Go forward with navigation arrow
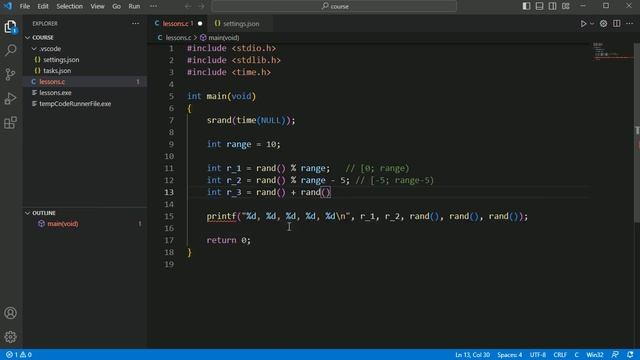This screenshot has height=360, width=640. (x=201, y=6)
